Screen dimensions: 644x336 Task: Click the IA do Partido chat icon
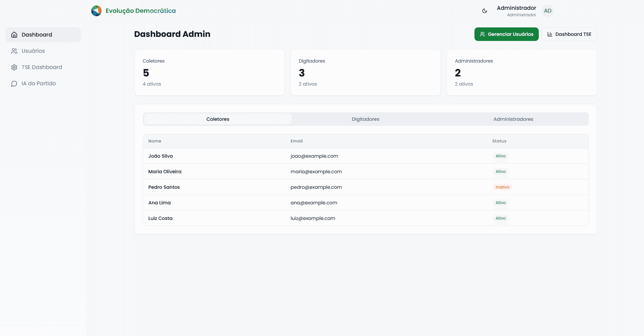pos(14,84)
